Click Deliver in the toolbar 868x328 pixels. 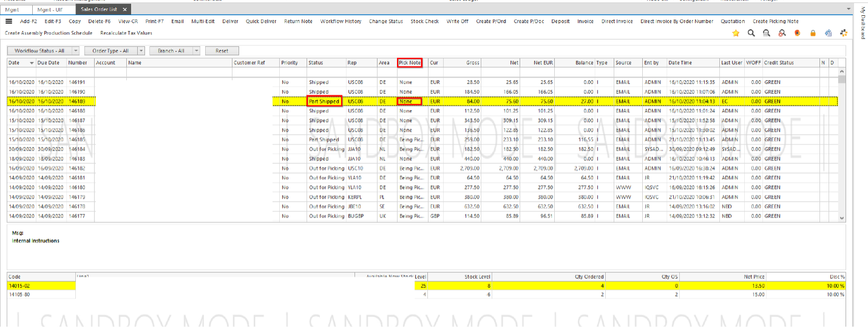pyautogui.click(x=231, y=21)
